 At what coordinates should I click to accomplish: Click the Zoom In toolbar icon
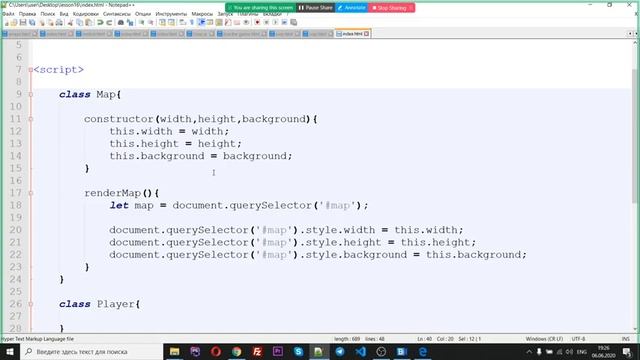pyautogui.click(x=142, y=22)
